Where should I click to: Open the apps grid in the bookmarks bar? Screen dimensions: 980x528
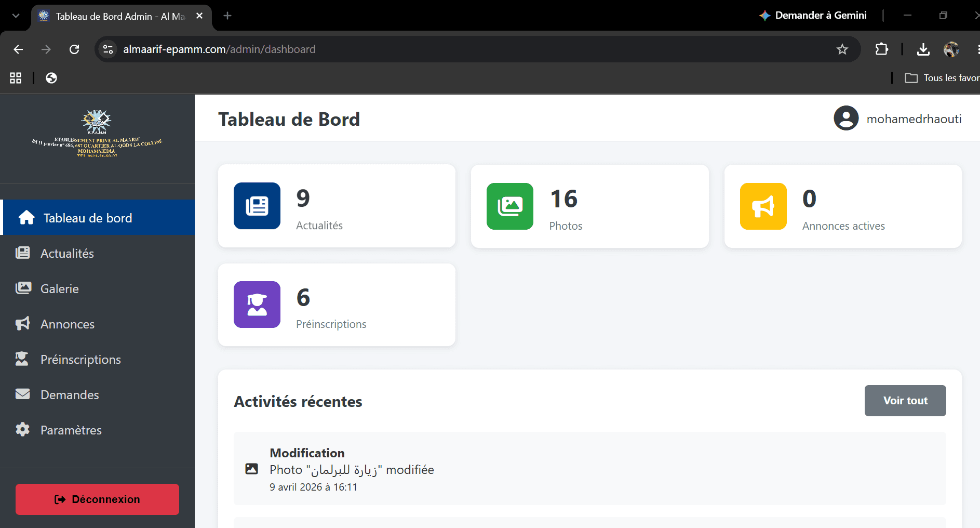[16, 78]
